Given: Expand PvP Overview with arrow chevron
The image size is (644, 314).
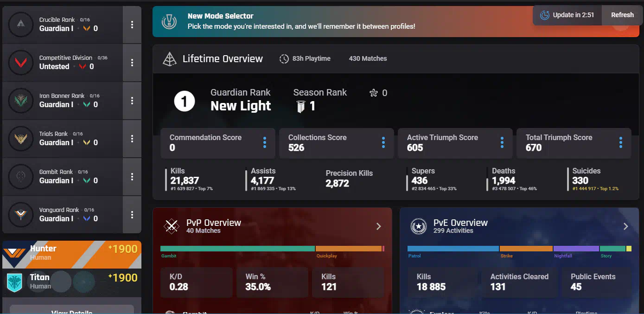Looking at the screenshot, I should (378, 226).
